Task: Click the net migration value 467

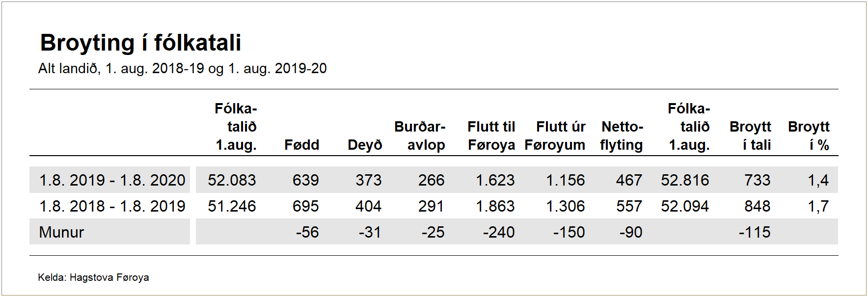Action: tap(629, 180)
